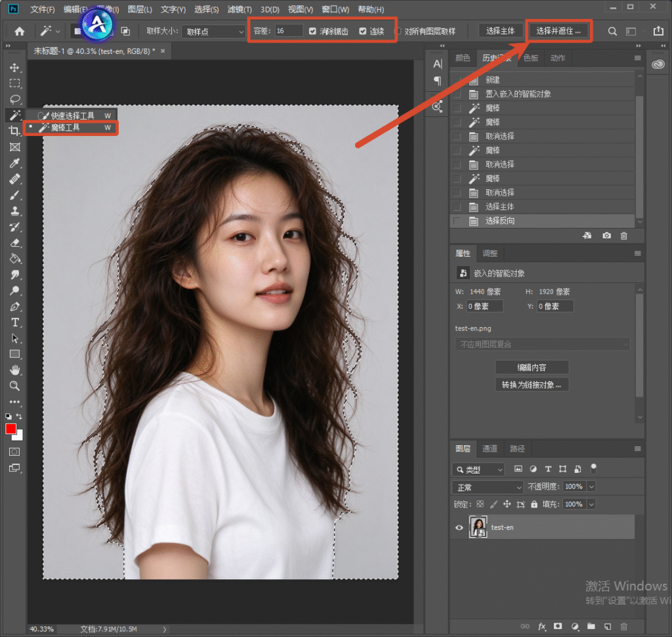The width and height of the screenshot is (672, 637).
Task: Select the Crop tool
Action: point(14,131)
